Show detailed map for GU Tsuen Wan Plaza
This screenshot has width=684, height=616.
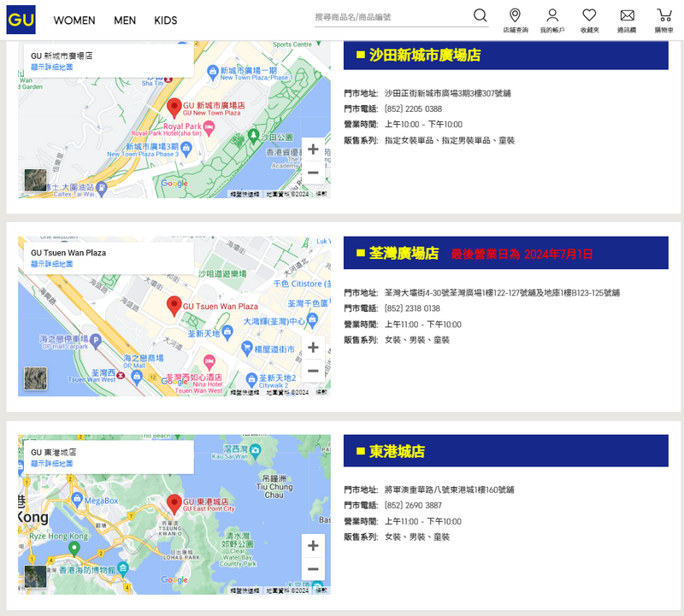tap(52, 264)
